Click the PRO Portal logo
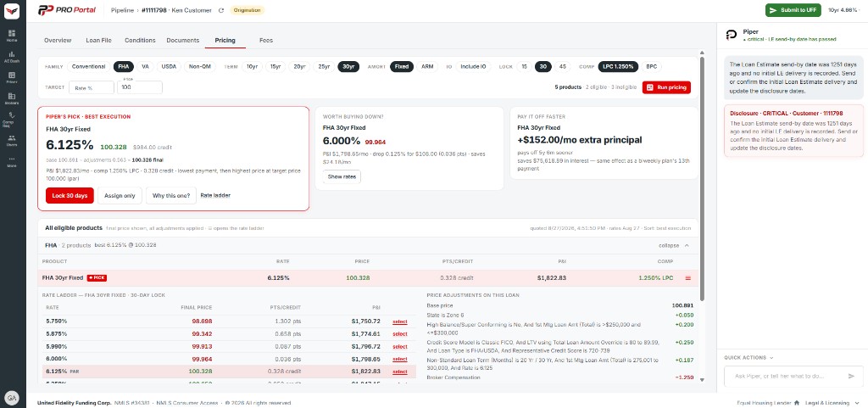Screen dimensions: 868x408 tap(66, 10)
